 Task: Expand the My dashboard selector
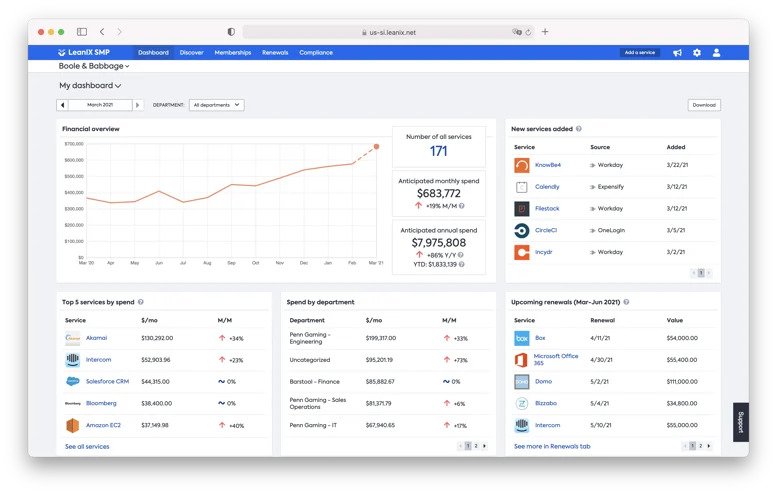click(x=90, y=86)
